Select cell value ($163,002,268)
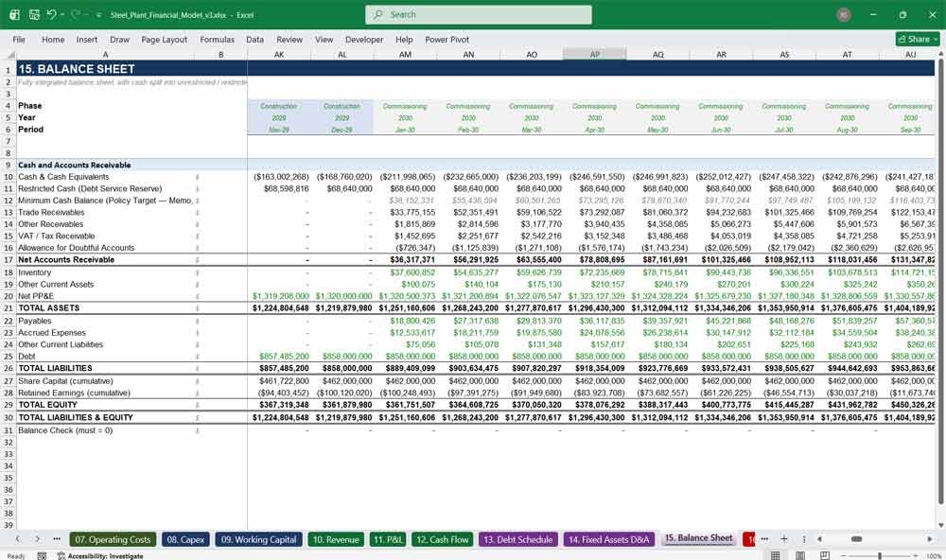This screenshot has height=560, width=946. pyautogui.click(x=281, y=177)
